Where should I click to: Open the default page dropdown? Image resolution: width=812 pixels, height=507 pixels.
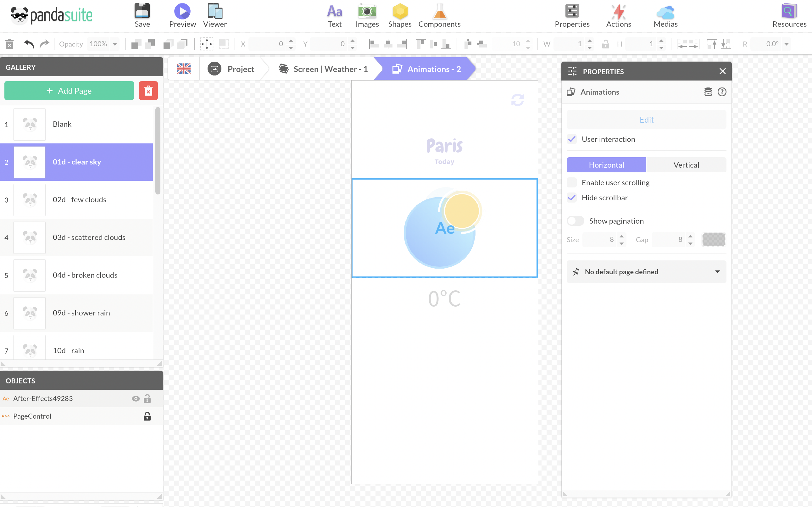646,272
